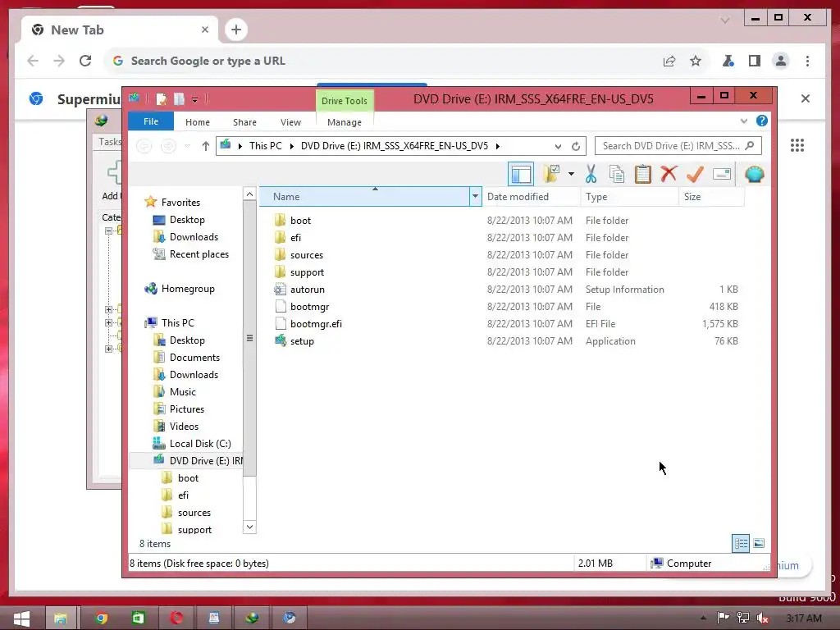Open the recent locations dropdown arrow

click(187, 146)
